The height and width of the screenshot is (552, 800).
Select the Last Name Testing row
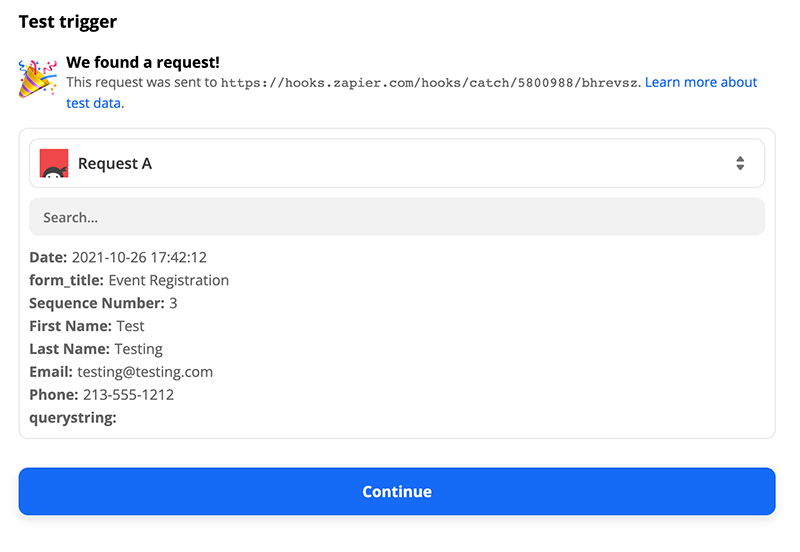(x=96, y=349)
